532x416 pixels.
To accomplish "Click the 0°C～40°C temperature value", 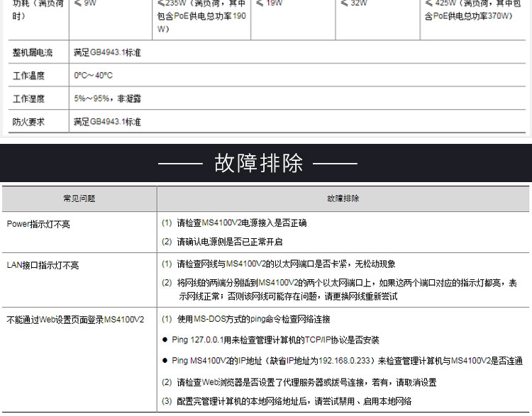I will (x=94, y=75).
